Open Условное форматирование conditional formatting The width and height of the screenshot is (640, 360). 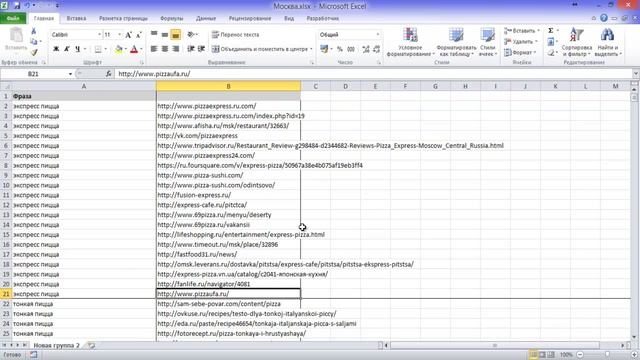(410, 42)
